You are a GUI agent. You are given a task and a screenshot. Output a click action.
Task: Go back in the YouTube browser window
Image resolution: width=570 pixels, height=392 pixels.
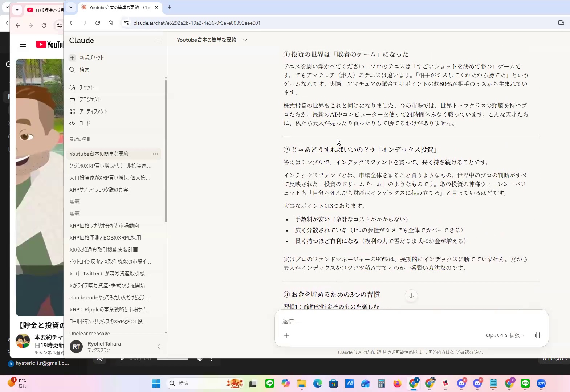coord(18,25)
